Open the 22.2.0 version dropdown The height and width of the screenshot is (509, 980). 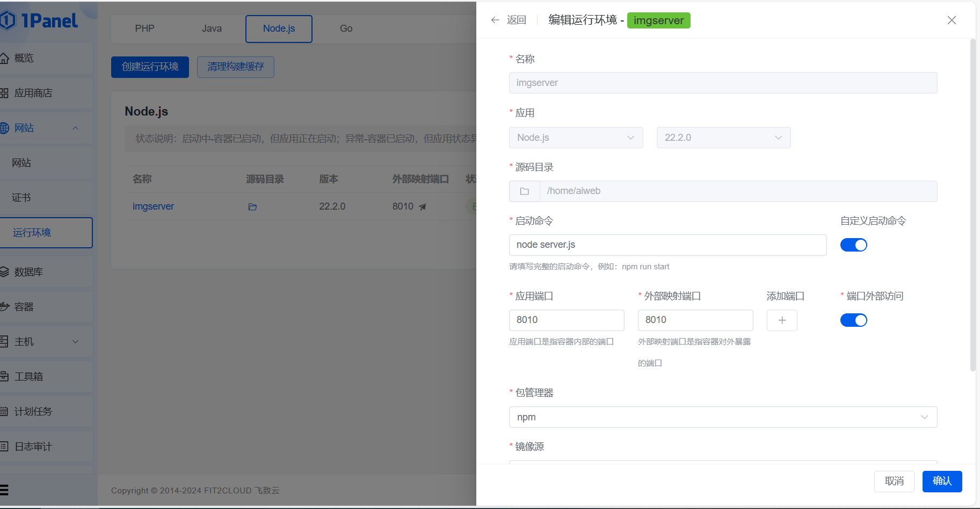(x=723, y=138)
